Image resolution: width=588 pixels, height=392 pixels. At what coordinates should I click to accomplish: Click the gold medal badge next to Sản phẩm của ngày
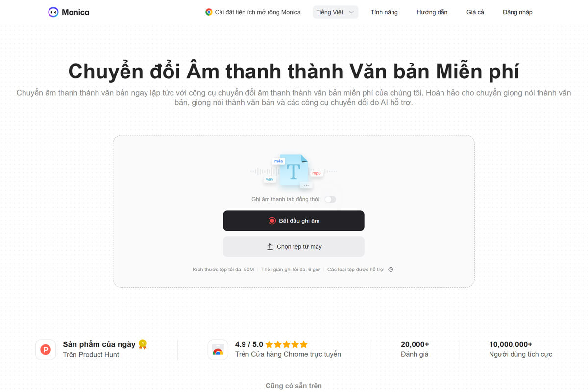(x=142, y=344)
